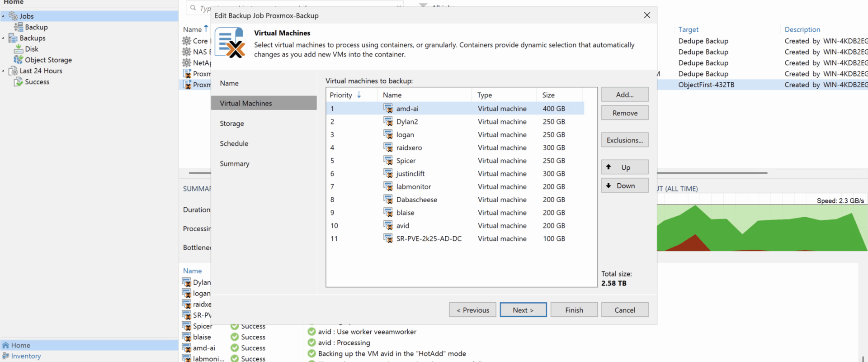Click the amd-ai VM icon in backup list
Viewport: 868px width, 362px height.
coord(388,109)
